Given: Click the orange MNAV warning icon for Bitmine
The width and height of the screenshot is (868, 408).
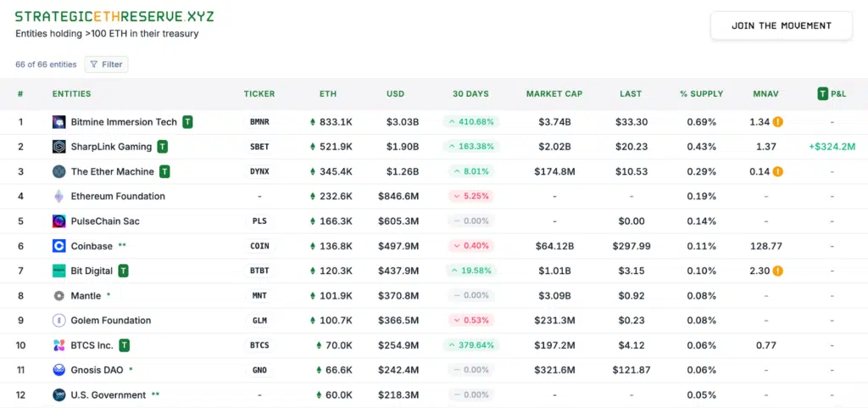Looking at the screenshot, I should click(778, 122).
